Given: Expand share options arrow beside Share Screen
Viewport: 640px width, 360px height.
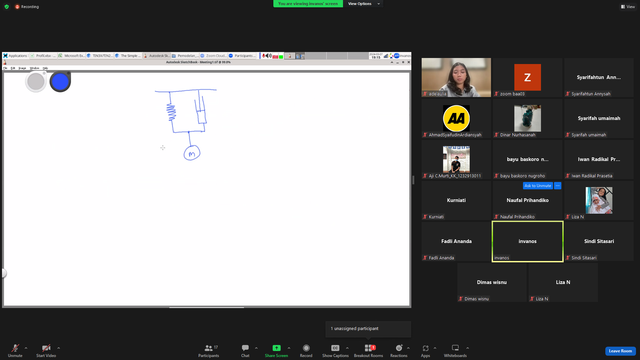Looking at the screenshot, I should (289, 348).
